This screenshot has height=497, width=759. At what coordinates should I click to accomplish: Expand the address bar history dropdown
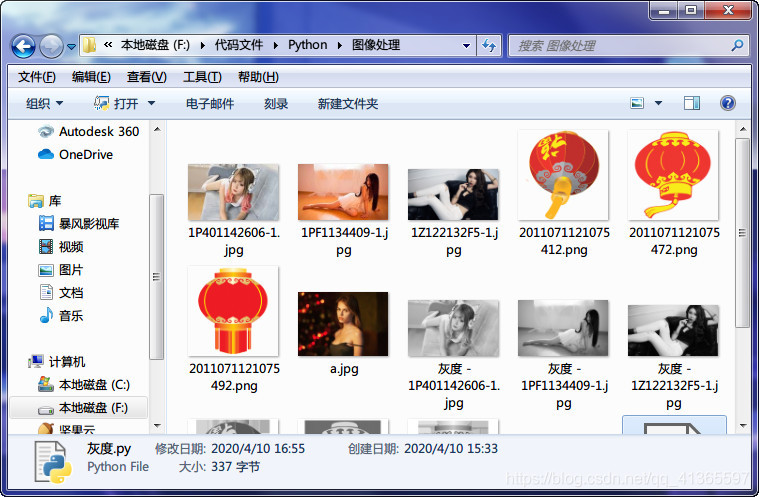(466, 46)
